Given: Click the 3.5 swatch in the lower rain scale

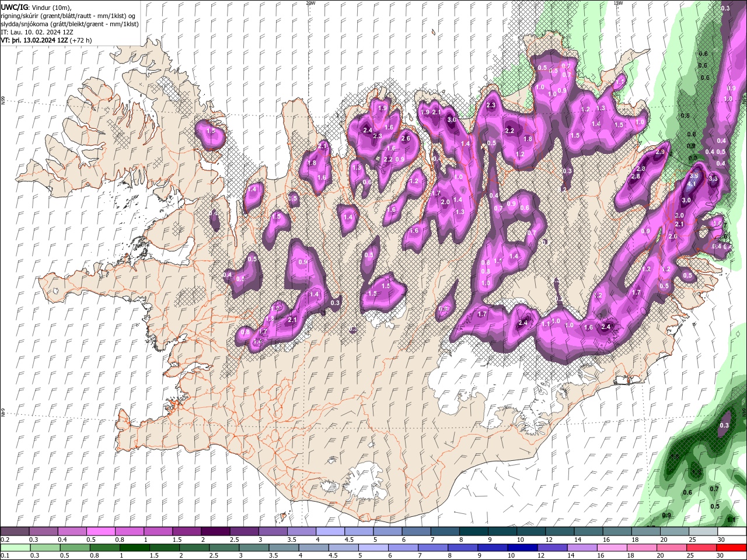Looking at the screenshot, I should [284, 547].
